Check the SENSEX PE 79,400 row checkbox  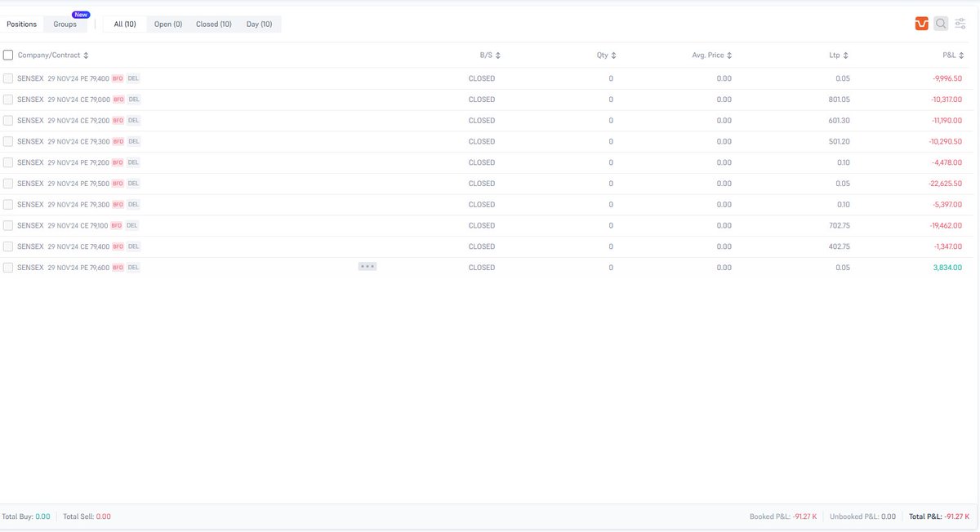click(x=8, y=78)
